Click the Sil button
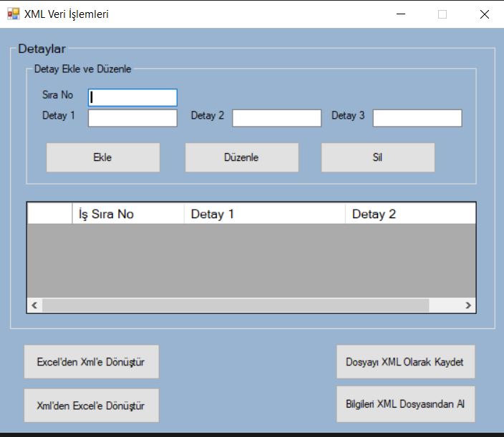 coord(378,157)
